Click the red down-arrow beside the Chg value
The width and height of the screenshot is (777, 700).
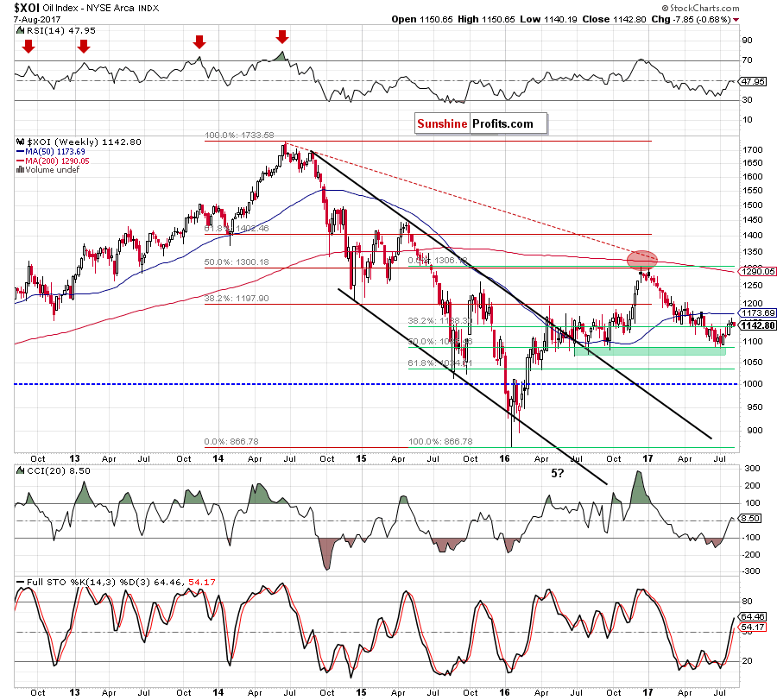click(736, 20)
